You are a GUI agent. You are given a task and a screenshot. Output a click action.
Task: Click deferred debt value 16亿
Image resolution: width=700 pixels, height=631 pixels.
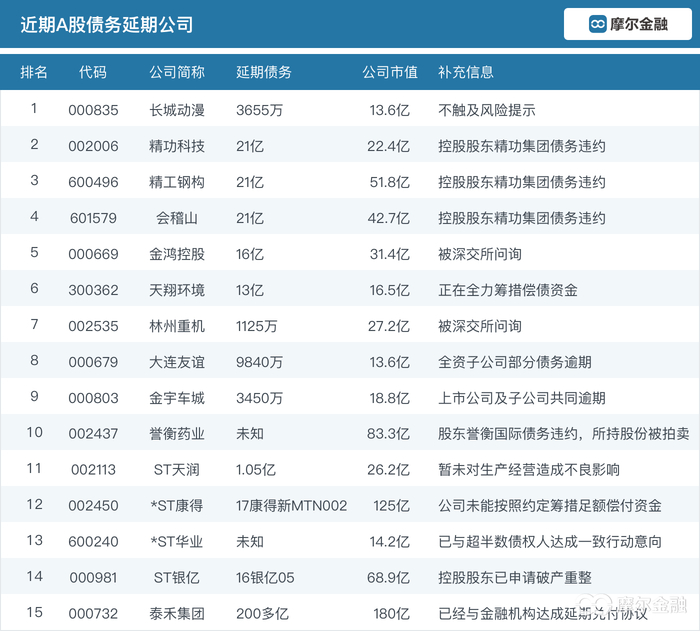point(250,255)
